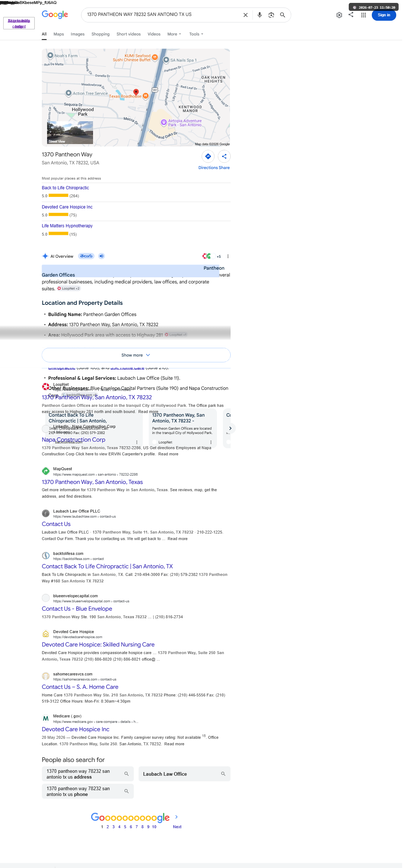Screen dimensions: 407x868
Task: Switch to Shopping tab
Action: point(100,34)
